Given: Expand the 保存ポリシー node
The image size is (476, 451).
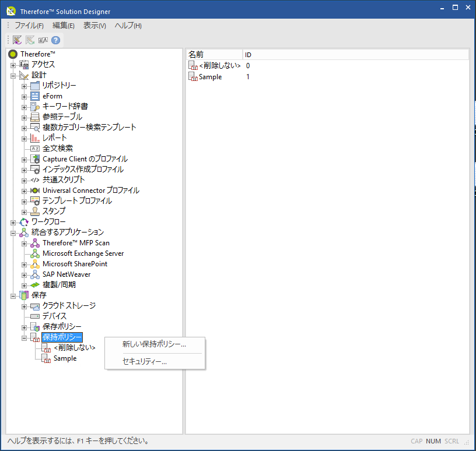Looking at the screenshot, I should click(x=24, y=327).
